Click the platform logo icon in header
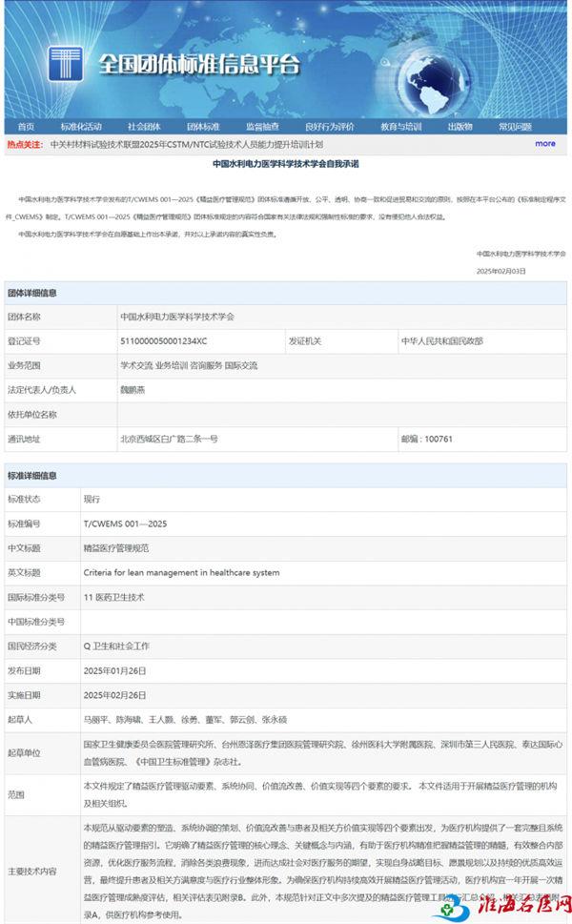The image size is (572, 924). [65, 63]
